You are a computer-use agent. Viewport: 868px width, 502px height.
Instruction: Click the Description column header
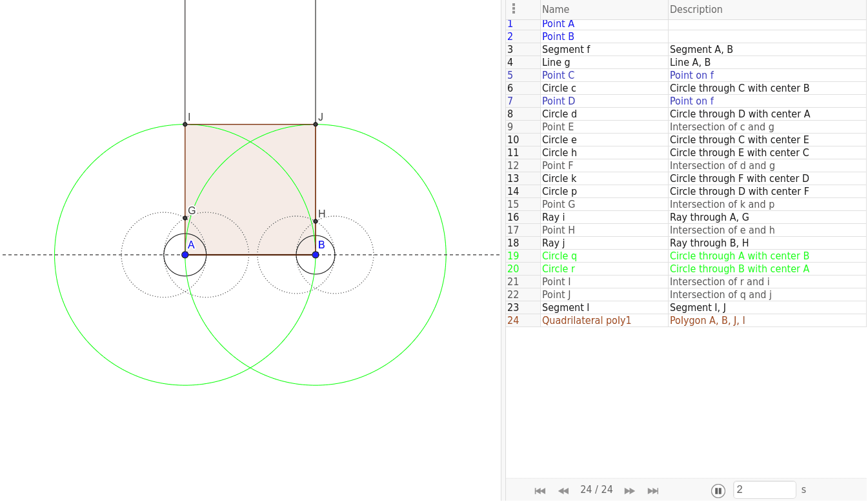coord(696,9)
